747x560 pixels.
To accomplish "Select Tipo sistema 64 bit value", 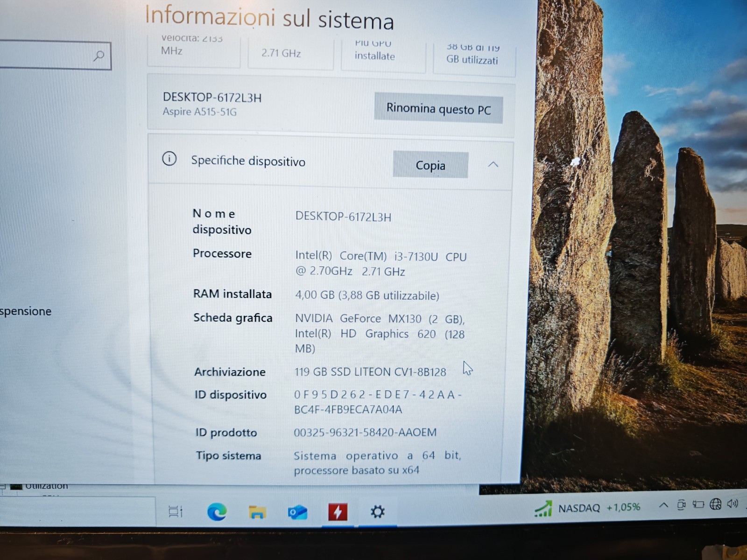I will 377,462.
